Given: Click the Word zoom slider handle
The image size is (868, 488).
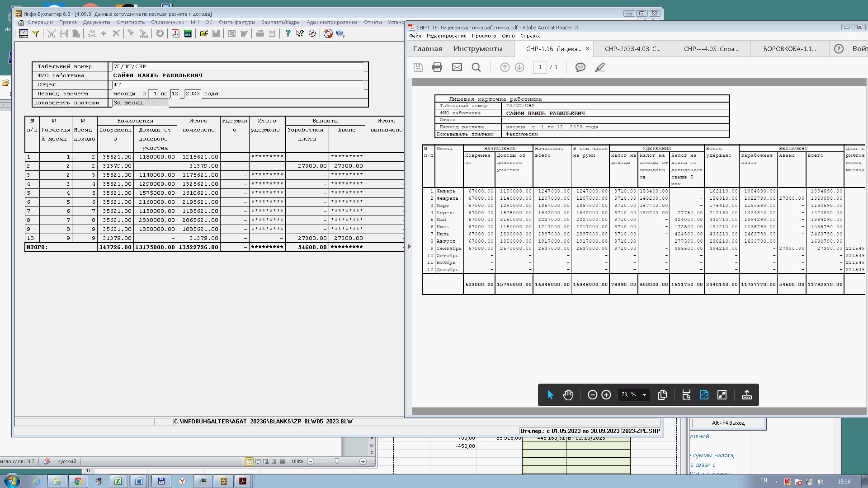Looking at the screenshot, I should pos(337,461).
